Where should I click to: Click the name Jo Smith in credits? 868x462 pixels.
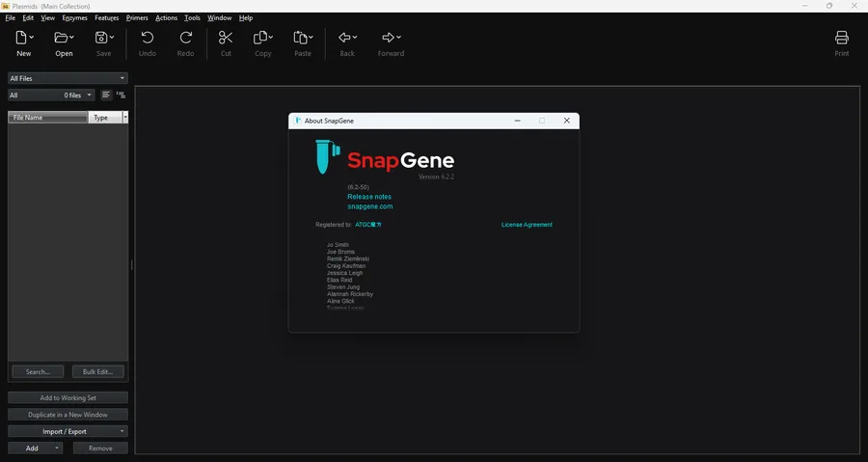pyautogui.click(x=338, y=245)
